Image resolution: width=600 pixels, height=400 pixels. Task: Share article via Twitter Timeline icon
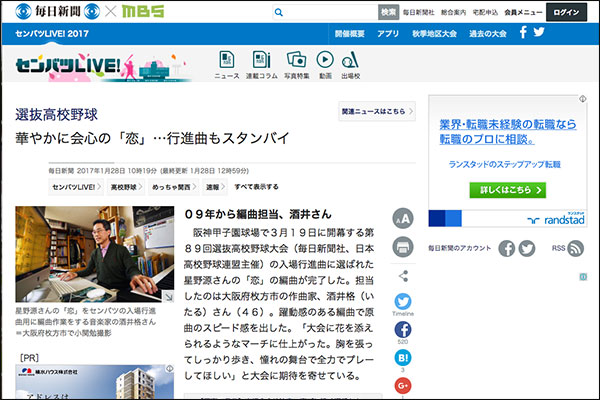403,302
